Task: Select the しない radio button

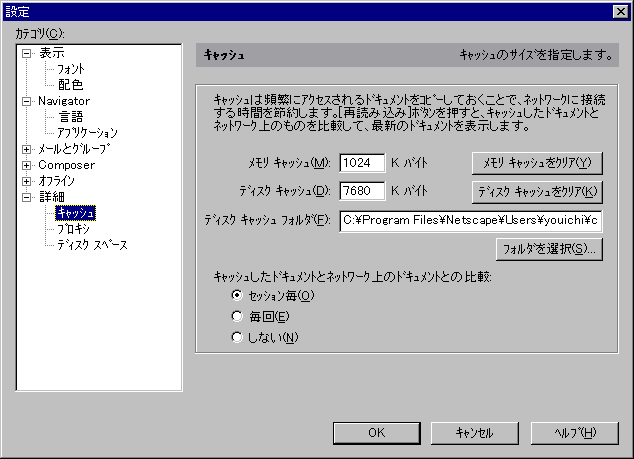Action: point(237,337)
